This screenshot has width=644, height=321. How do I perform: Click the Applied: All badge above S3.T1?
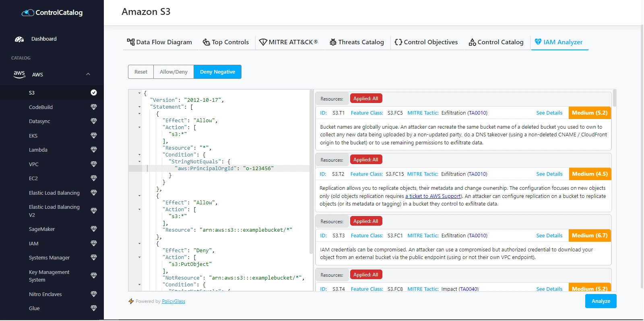pyautogui.click(x=366, y=99)
